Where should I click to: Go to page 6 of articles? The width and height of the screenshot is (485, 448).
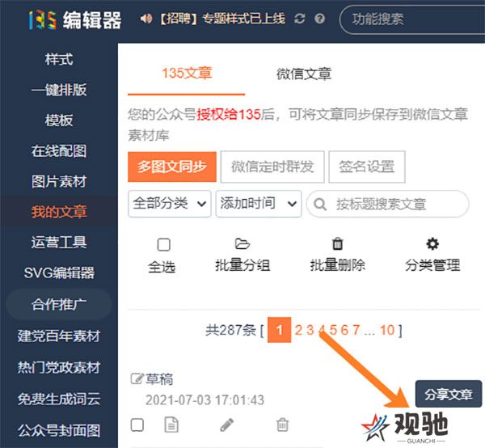click(344, 330)
